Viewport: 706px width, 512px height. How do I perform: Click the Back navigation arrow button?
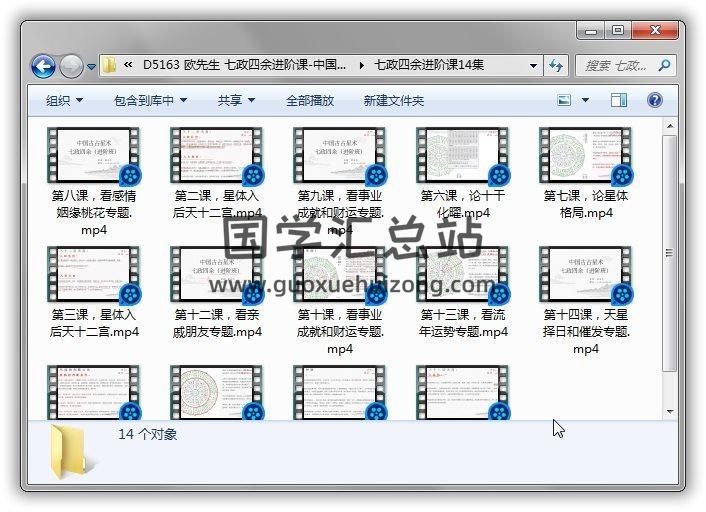[x=43, y=67]
